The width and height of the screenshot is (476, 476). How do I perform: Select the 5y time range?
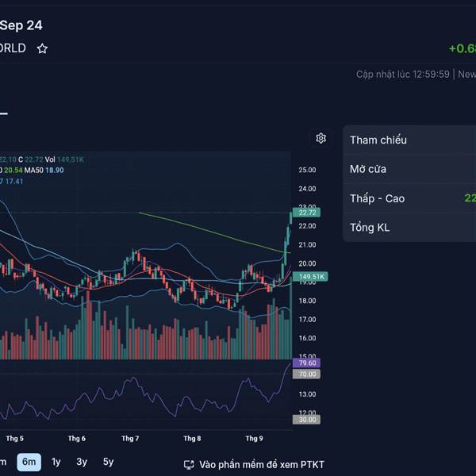click(108, 462)
